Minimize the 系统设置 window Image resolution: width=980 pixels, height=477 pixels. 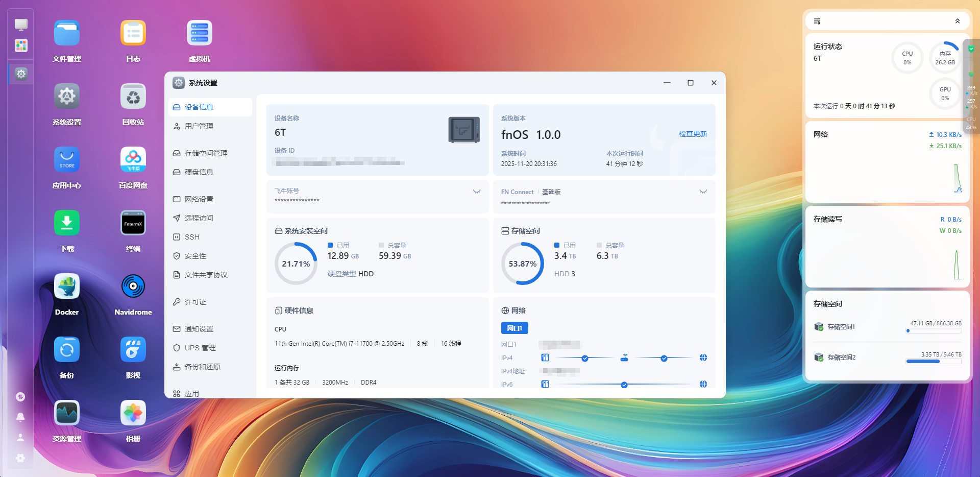667,83
